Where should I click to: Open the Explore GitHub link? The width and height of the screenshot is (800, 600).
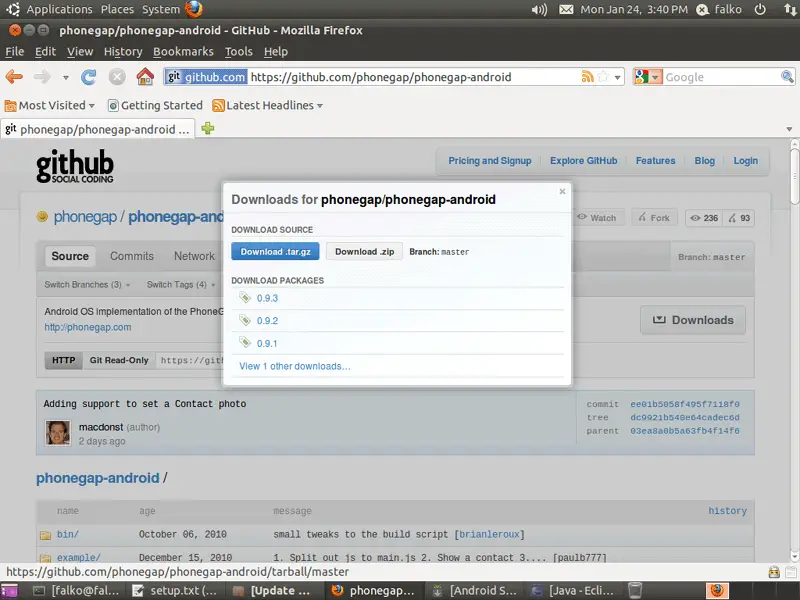pos(584,161)
